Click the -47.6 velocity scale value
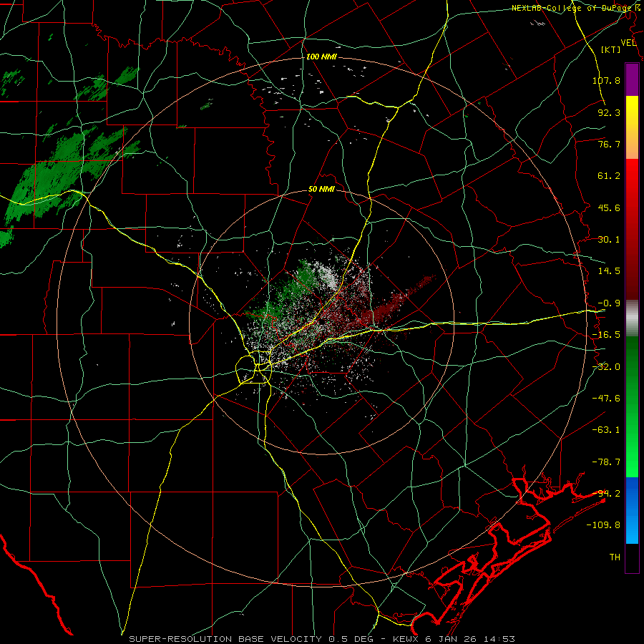 (606, 399)
